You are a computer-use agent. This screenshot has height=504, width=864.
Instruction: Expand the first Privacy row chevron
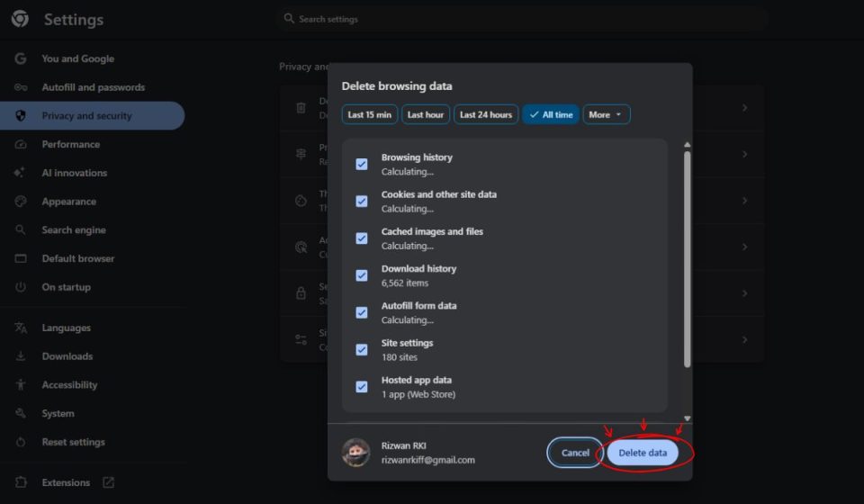coord(744,108)
